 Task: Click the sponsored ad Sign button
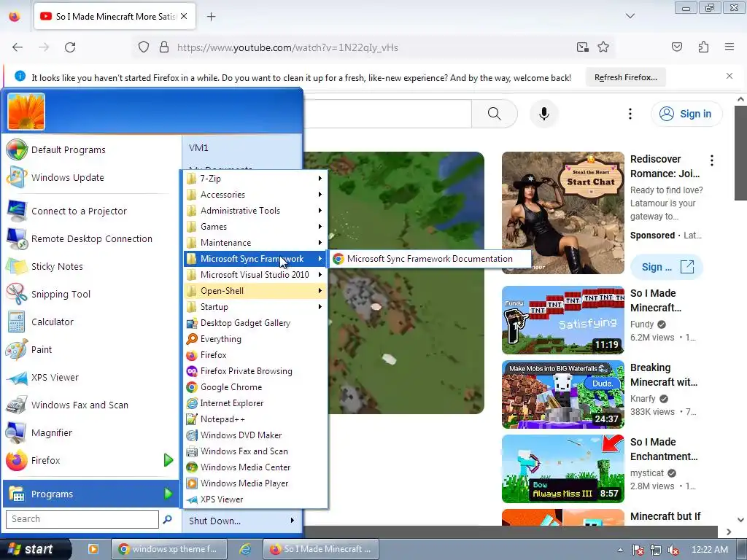coord(667,267)
